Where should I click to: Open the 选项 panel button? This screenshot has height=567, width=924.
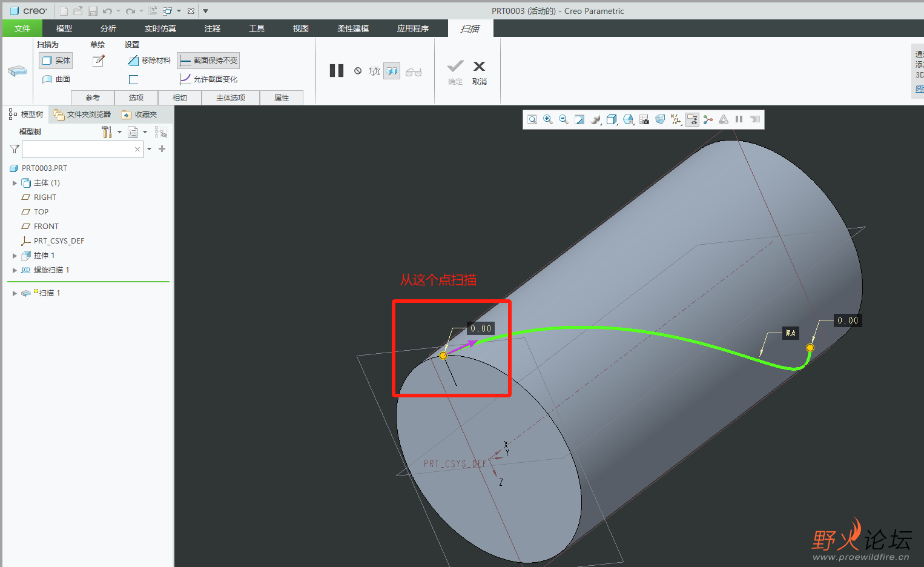point(136,98)
